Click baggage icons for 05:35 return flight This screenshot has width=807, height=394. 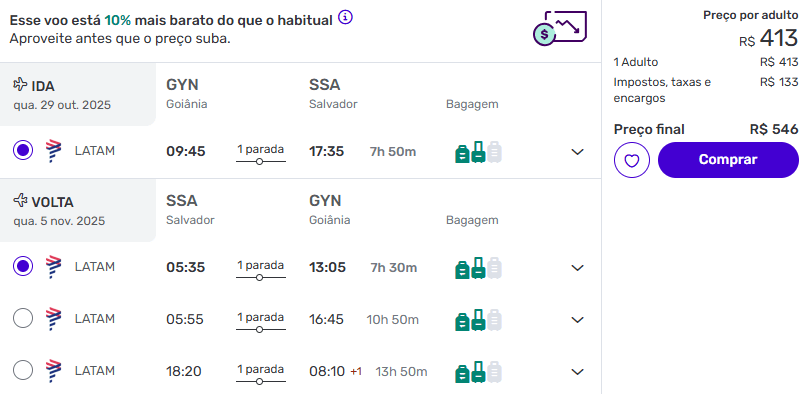pos(478,268)
